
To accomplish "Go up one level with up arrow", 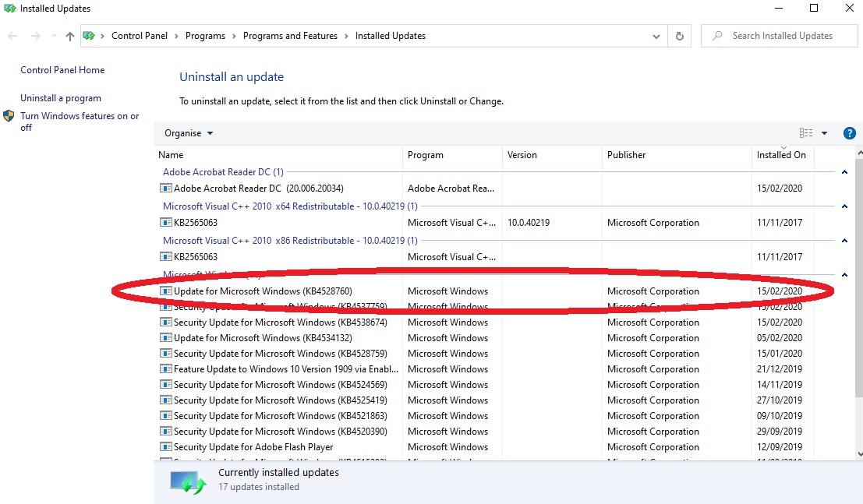I will click(x=70, y=36).
